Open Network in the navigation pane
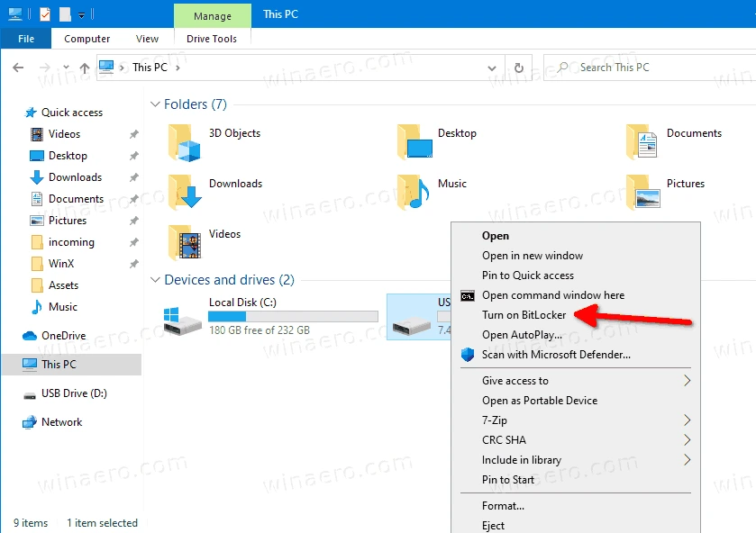 click(61, 422)
